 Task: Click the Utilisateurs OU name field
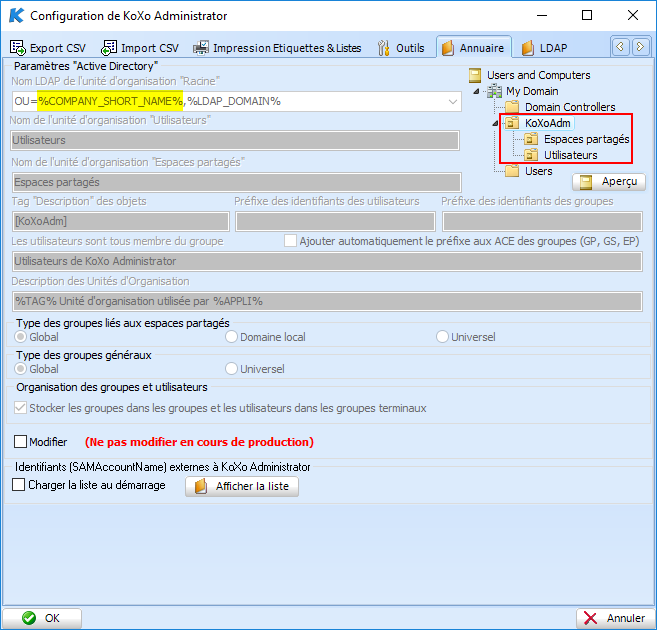pos(235,140)
